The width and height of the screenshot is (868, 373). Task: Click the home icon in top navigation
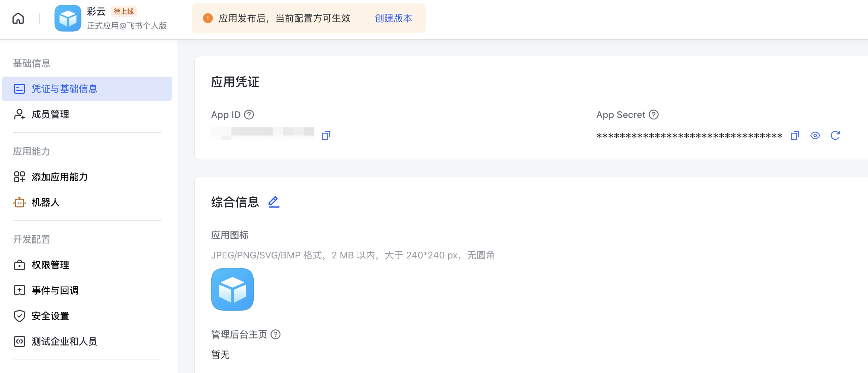pos(18,18)
